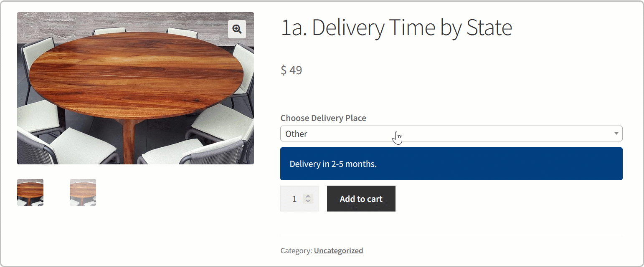The height and width of the screenshot is (267, 644).
Task: Click the Choose Delivery Place label
Action: coord(323,118)
